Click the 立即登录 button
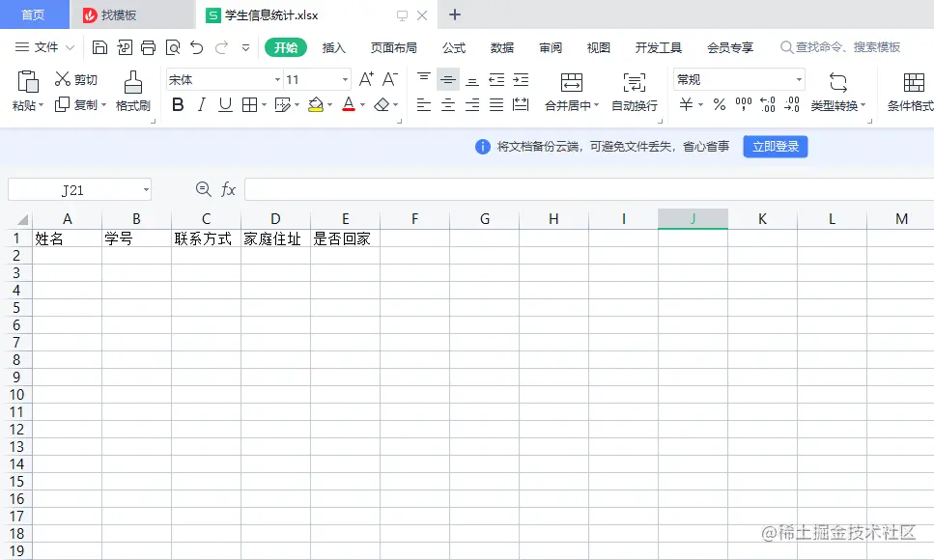The height and width of the screenshot is (560, 934). [x=776, y=147]
